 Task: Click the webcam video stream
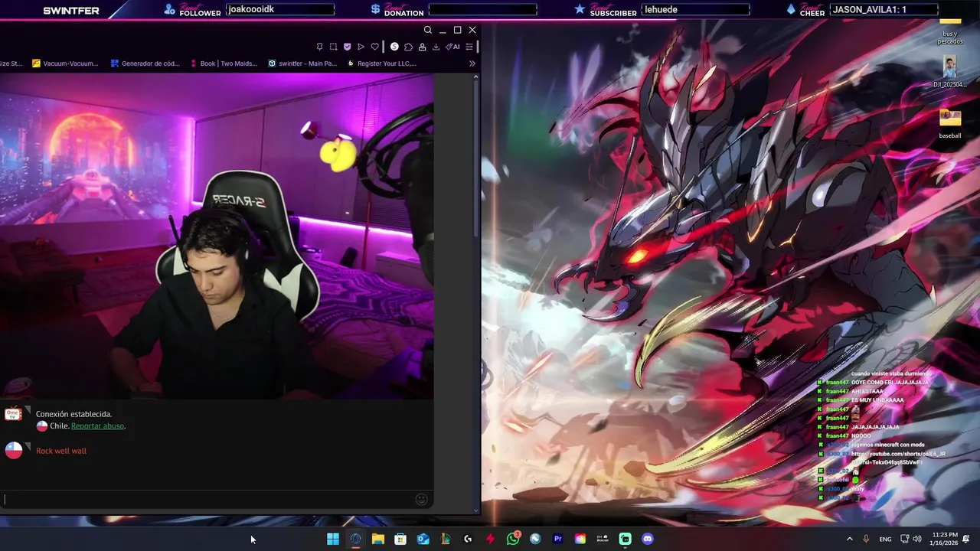coord(217,236)
